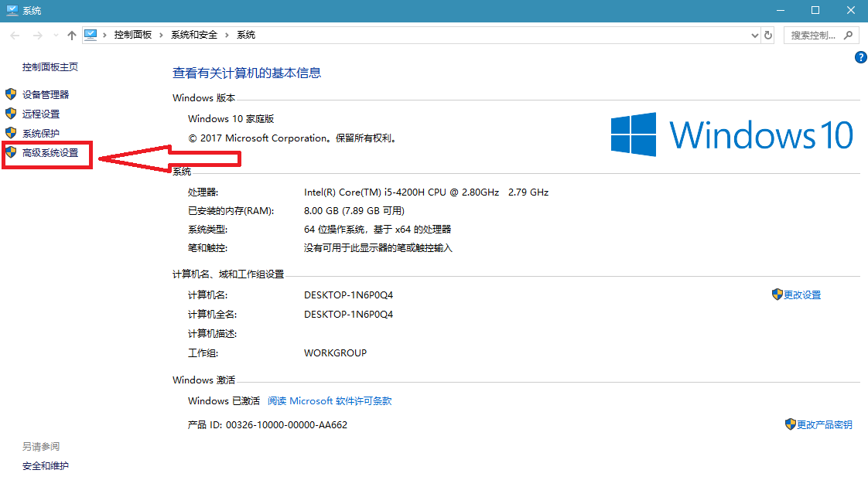Open recent locations dropdown arrow
Screen dimensions: 868x487
pyautogui.click(x=56, y=36)
